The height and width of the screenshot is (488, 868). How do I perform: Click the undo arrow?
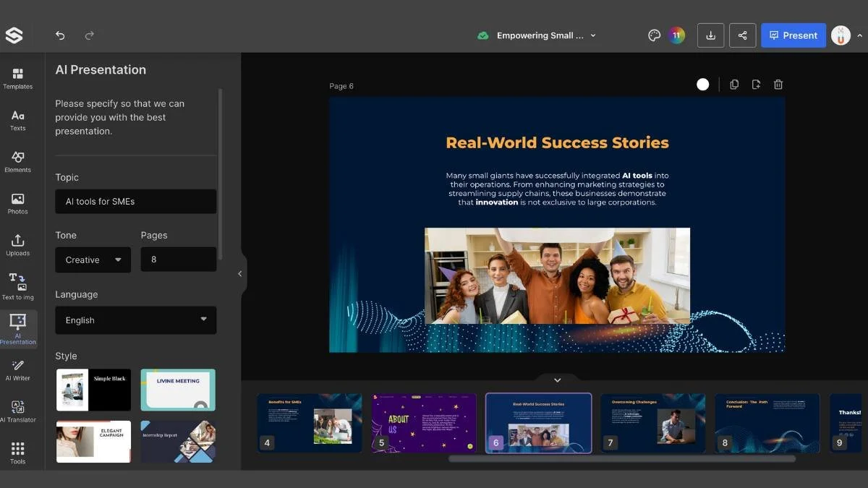pyautogui.click(x=60, y=35)
